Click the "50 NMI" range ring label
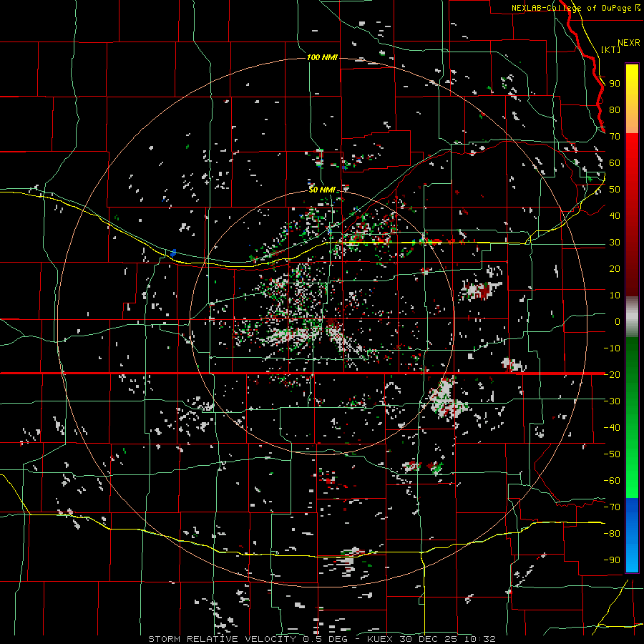644x644 pixels. tap(322, 190)
